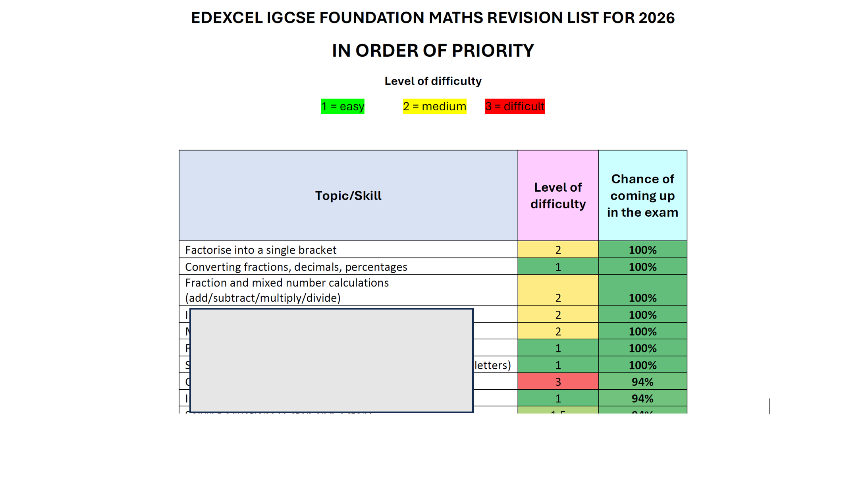This screenshot has height=479, width=868.
Task: Select difficulty '1' in the row ending 'letters)'
Action: click(558, 365)
